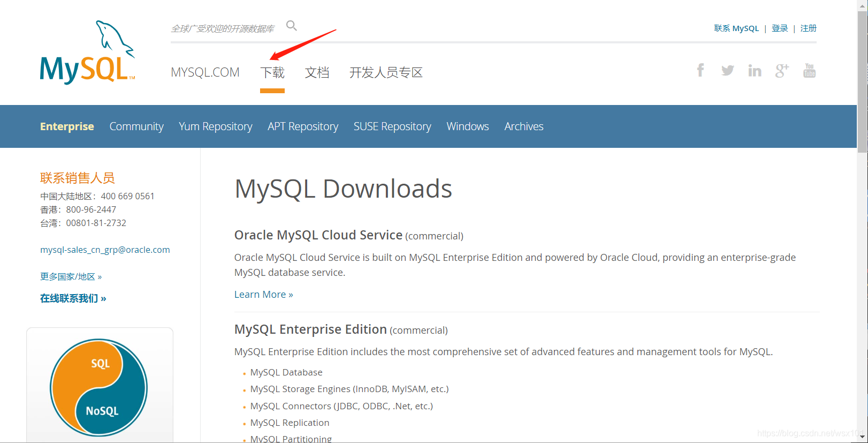
Task: Click the MySQL dolphin logo
Action: (88, 52)
